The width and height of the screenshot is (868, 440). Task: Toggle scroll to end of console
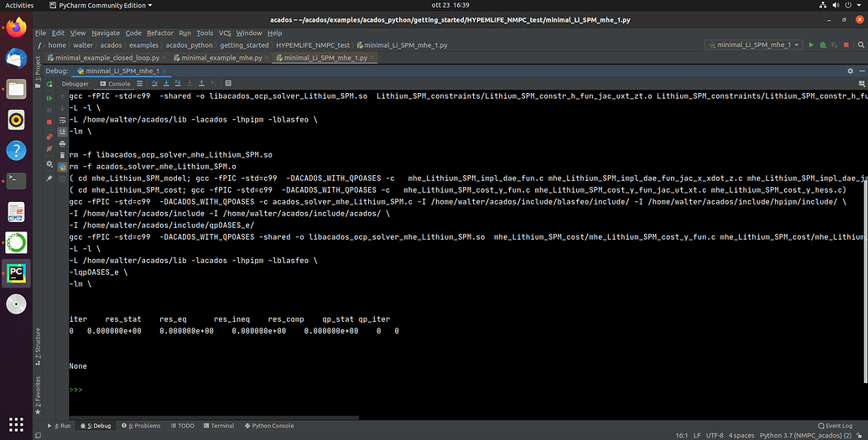pos(62,132)
